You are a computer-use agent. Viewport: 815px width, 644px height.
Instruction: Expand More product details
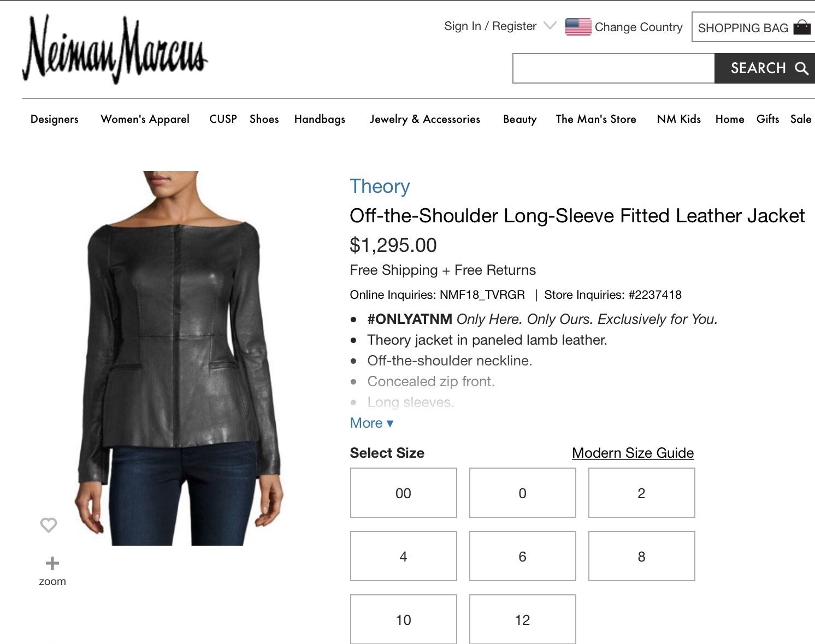371,423
